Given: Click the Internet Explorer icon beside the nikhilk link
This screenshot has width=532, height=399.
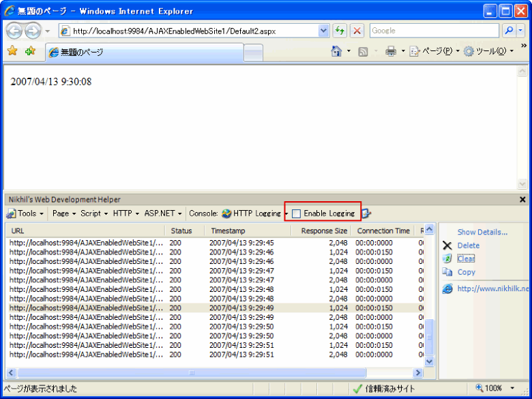Looking at the screenshot, I should (447, 289).
